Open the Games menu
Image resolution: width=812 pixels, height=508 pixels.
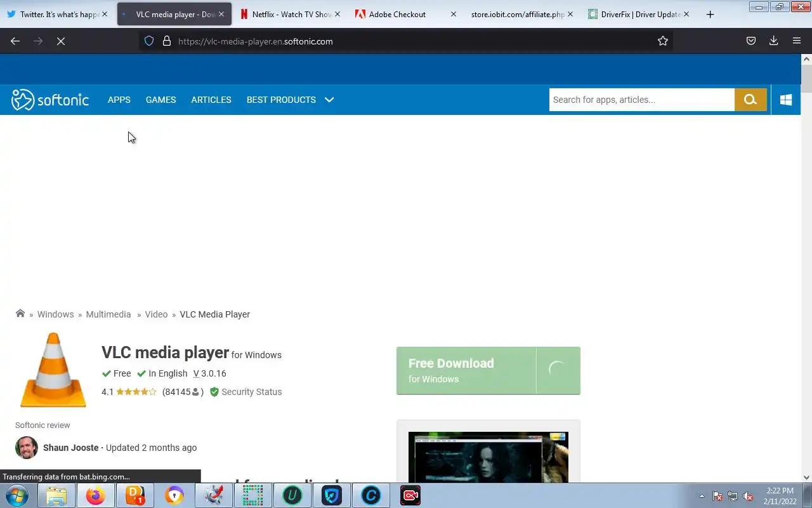coord(160,100)
